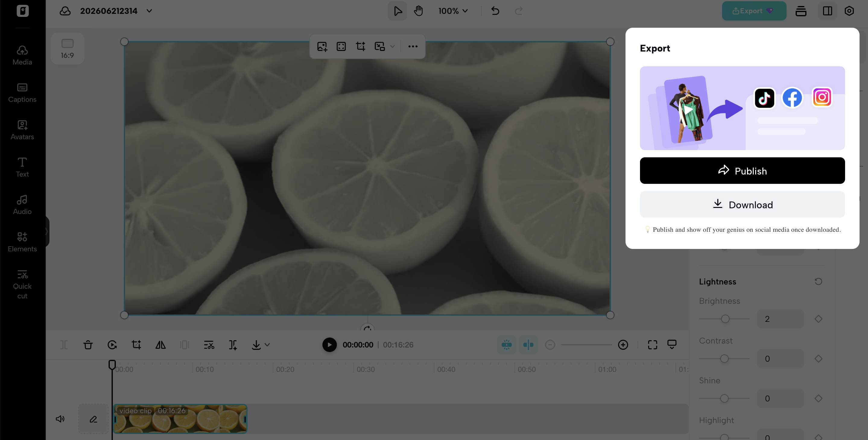Select the hand pan tool
The image size is (868, 440).
click(419, 11)
